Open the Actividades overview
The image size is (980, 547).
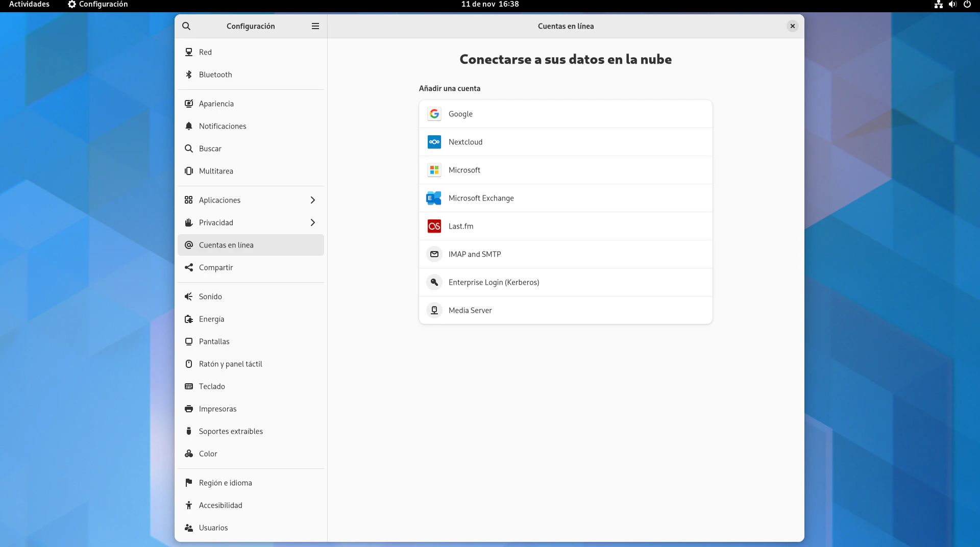click(29, 4)
